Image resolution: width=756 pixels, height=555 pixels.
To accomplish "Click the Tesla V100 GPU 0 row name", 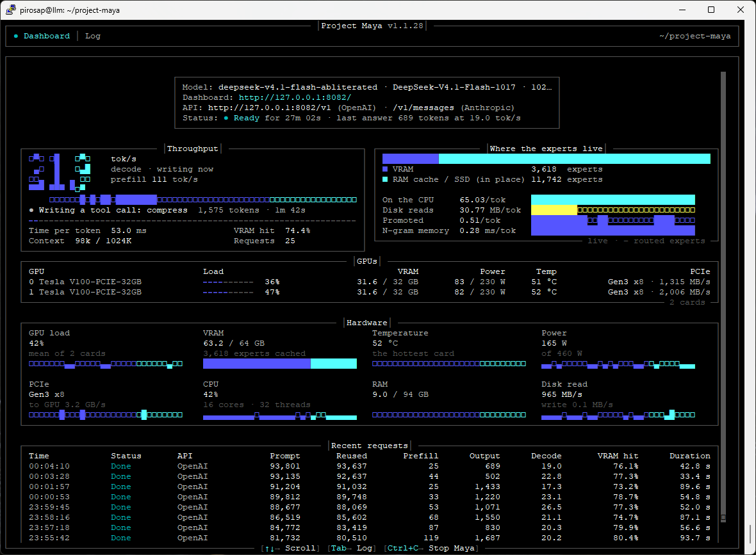I will (90, 282).
